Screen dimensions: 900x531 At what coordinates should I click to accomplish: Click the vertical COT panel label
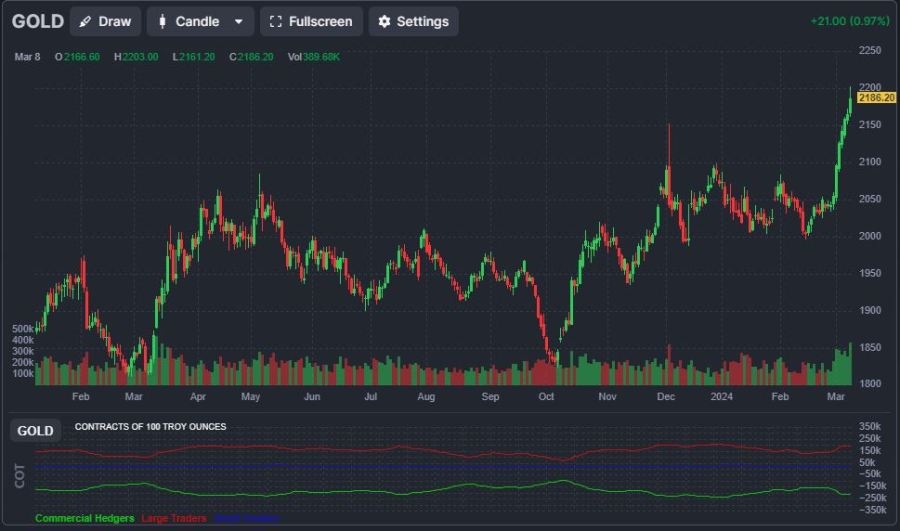tap(19, 476)
